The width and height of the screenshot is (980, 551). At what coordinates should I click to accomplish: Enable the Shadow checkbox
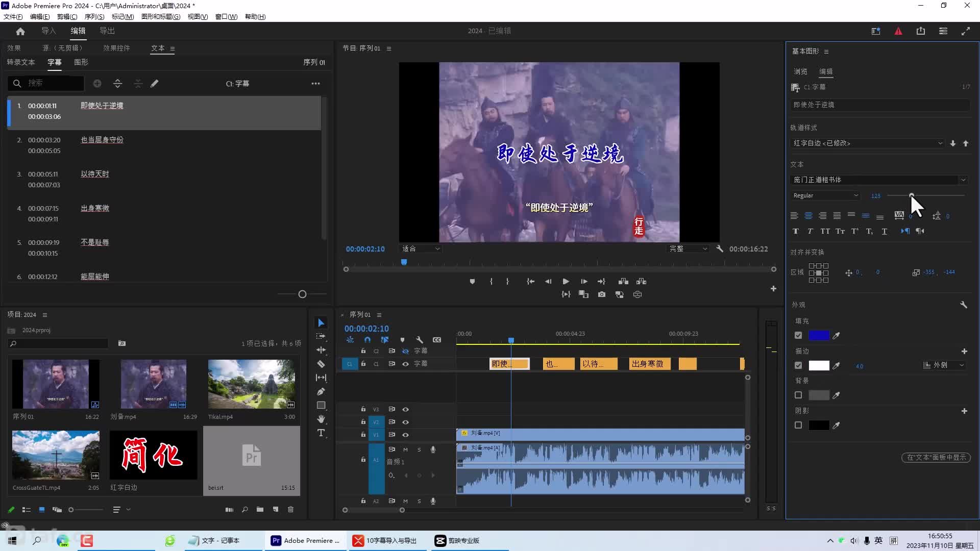point(798,425)
